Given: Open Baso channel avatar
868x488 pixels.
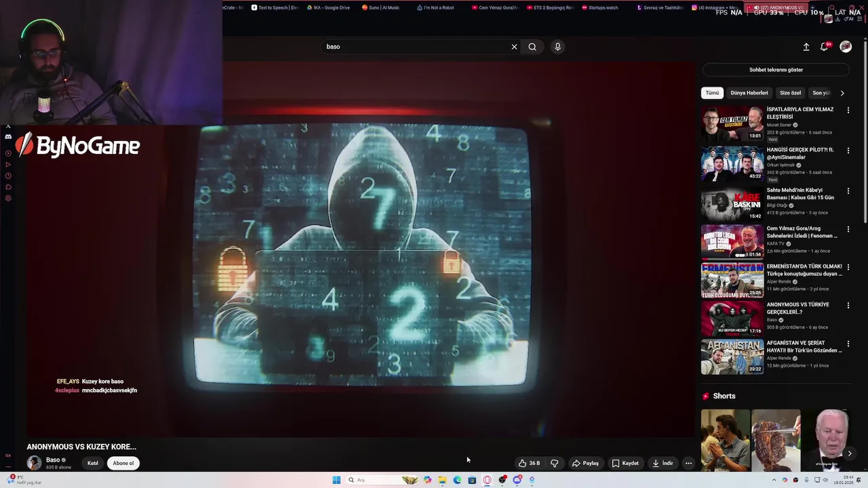Looking at the screenshot, I should pos(34,463).
